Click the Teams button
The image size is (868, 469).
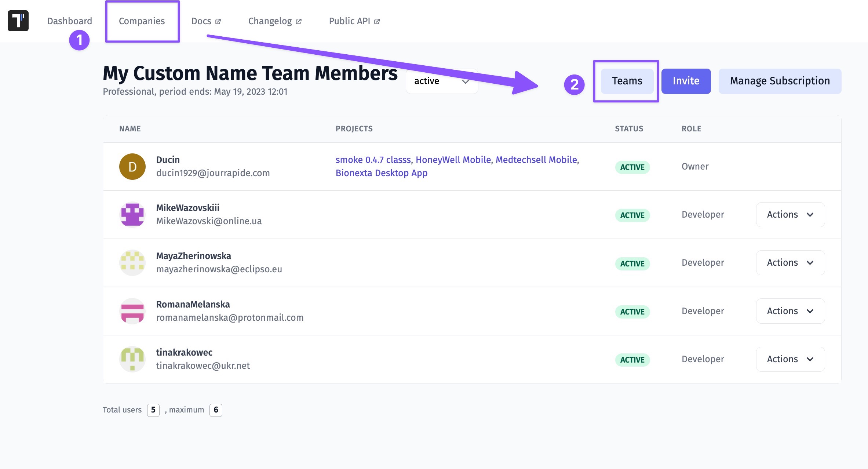[x=627, y=81]
